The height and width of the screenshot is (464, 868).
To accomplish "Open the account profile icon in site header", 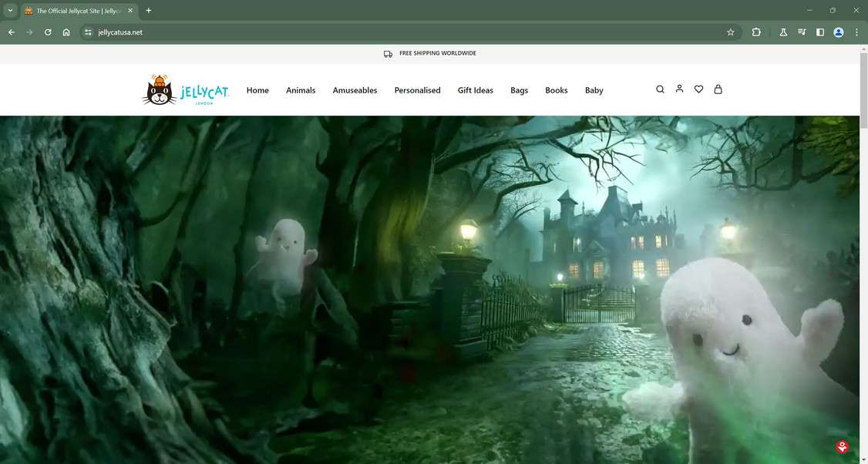I will (x=679, y=89).
